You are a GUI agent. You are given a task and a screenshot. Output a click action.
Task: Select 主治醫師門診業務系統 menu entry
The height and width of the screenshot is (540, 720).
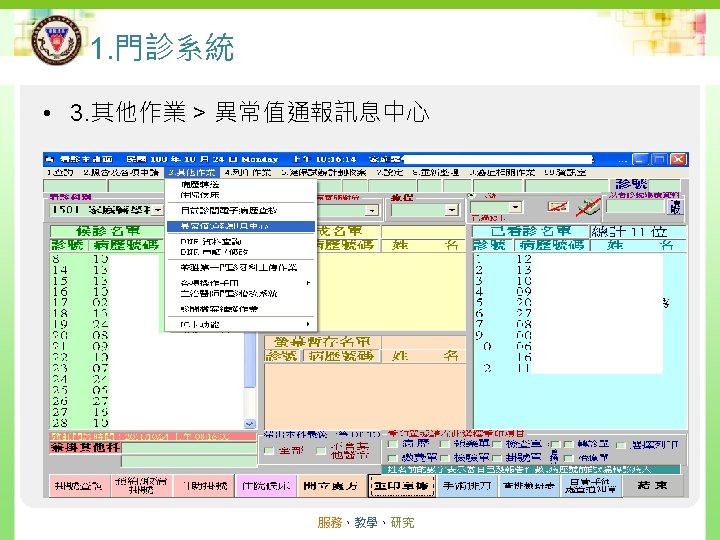coord(241,293)
